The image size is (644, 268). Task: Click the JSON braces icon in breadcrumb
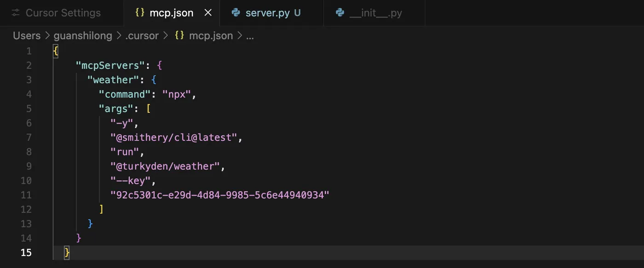coord(180,35)
